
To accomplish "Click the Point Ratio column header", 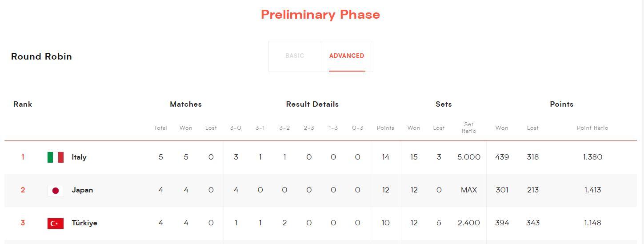I will (x=592, y=128).
